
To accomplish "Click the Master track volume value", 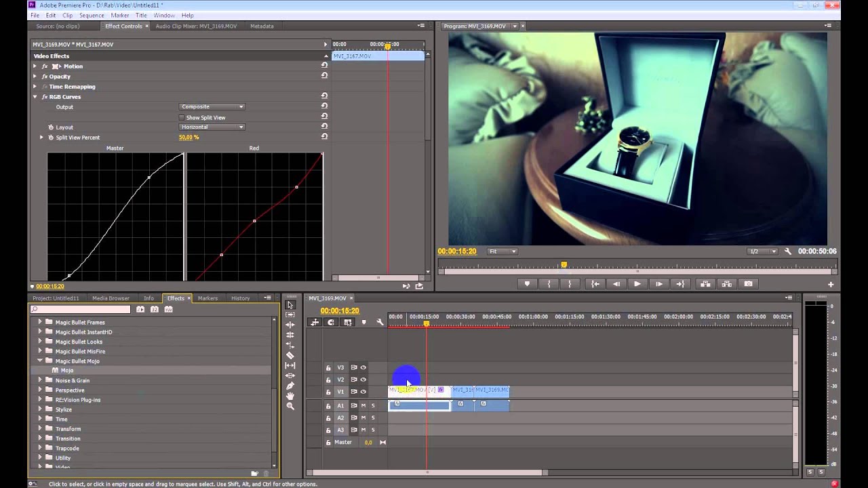I will point(368,443).
